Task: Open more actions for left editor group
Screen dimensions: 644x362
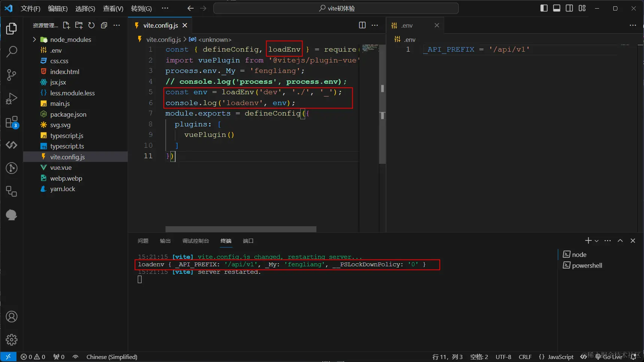Action: (375, 25)
